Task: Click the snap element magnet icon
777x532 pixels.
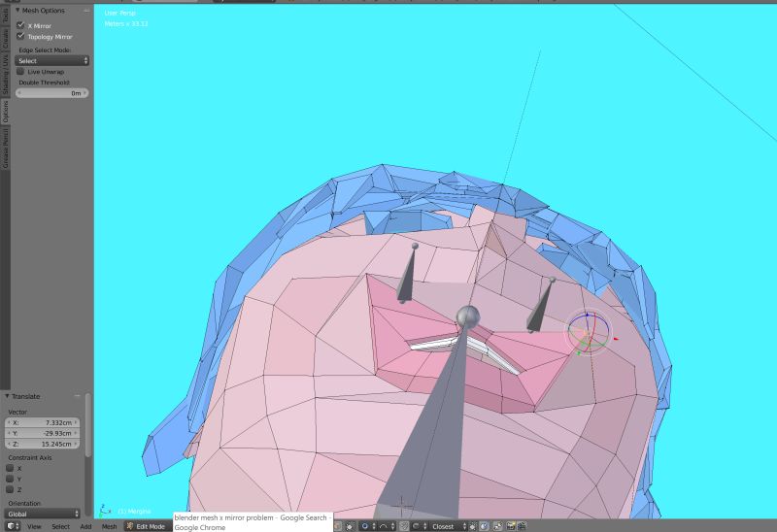Action: 421,526
